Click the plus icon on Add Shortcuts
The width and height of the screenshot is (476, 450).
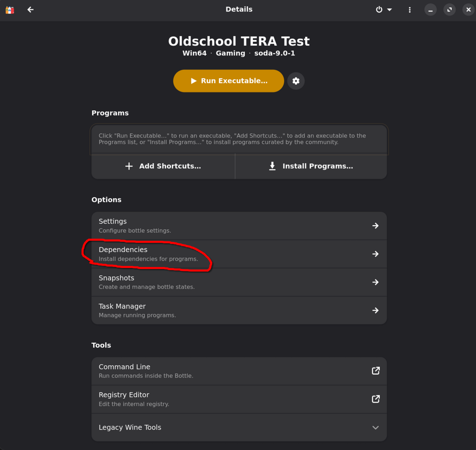coord(129,166)
